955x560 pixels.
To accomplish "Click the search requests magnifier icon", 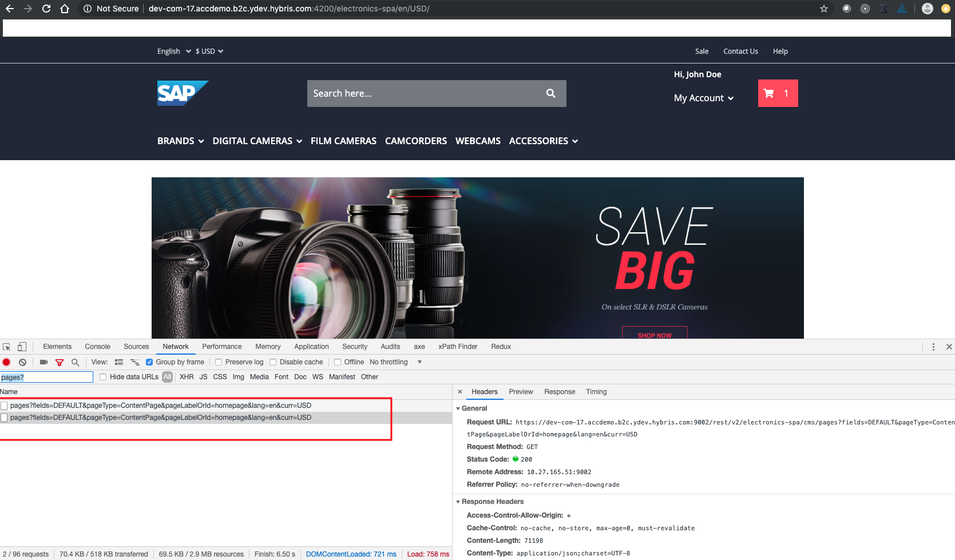I will [x=75, y=362].
